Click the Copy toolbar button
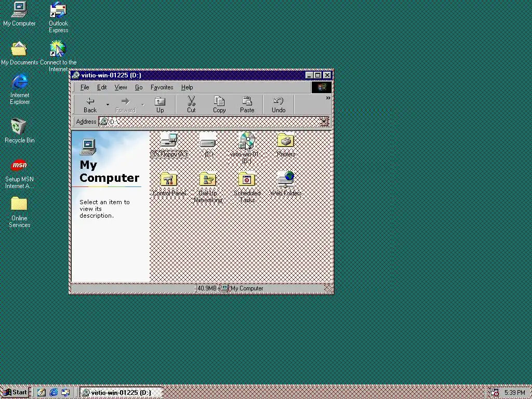 [x=219, y=105]
